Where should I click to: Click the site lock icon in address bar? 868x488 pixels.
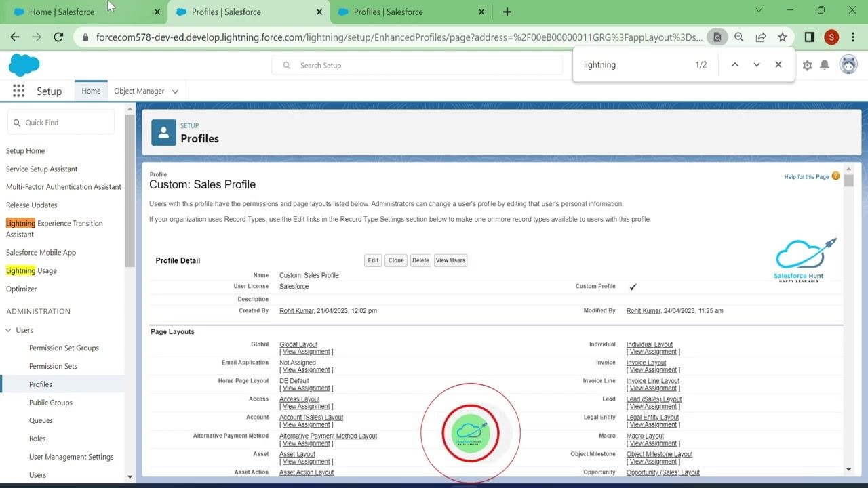pos(85,37)
